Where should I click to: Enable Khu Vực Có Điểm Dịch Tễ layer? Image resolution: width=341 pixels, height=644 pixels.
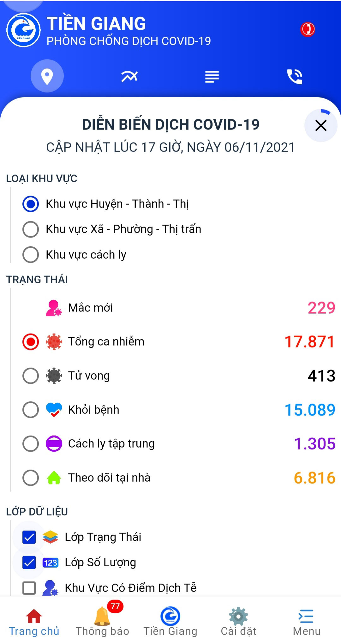(x=29, y=587)
